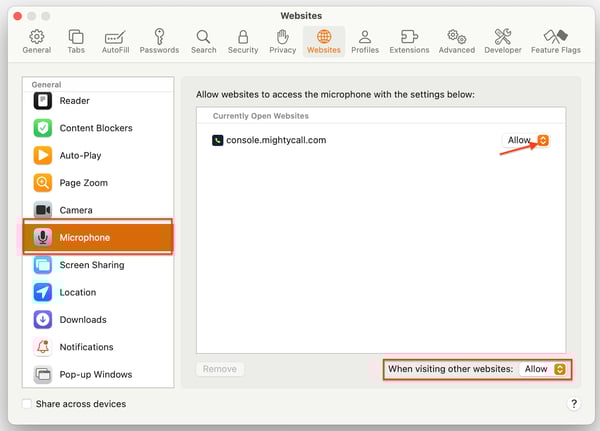Select the Websites globe icon
This screenshot has height=431, width=600.
pyautogui.click(x=324, y=37)
